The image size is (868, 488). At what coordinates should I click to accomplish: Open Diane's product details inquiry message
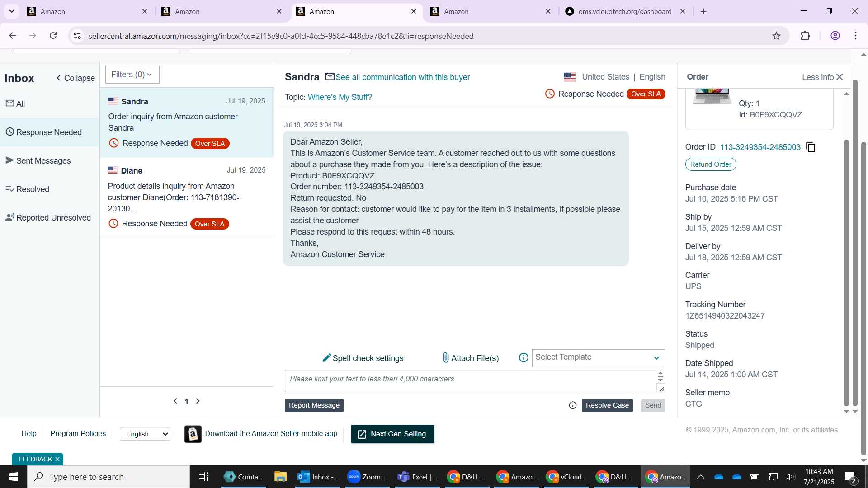click(x=187, y=197)
